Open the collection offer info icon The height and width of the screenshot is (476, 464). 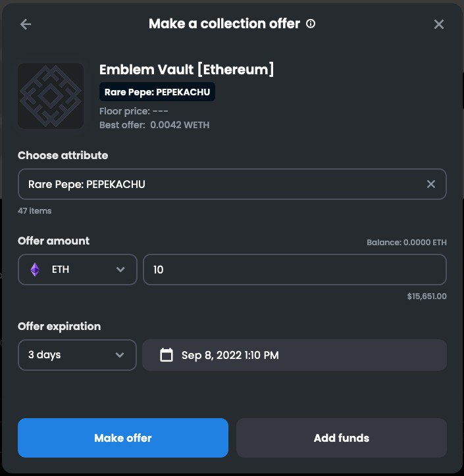[311, 24]
